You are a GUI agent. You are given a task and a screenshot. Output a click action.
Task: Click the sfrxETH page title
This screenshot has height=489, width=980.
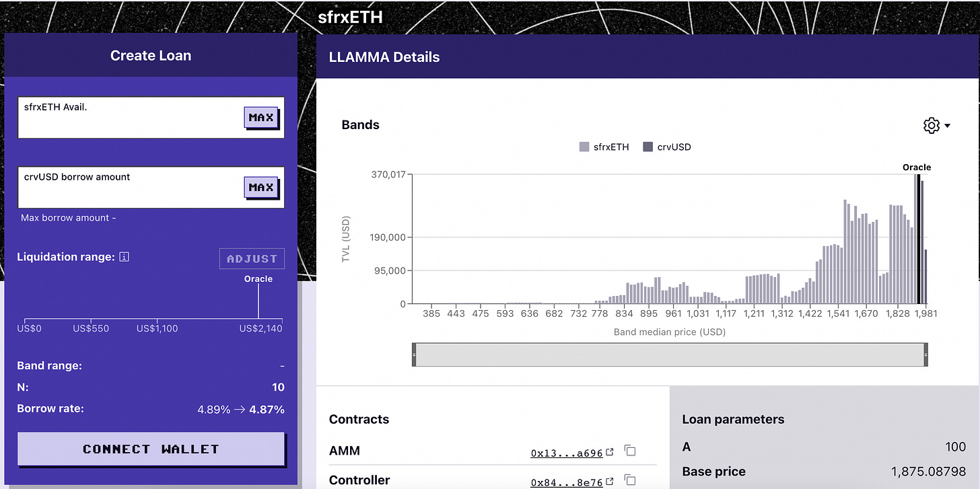point(350,17)
